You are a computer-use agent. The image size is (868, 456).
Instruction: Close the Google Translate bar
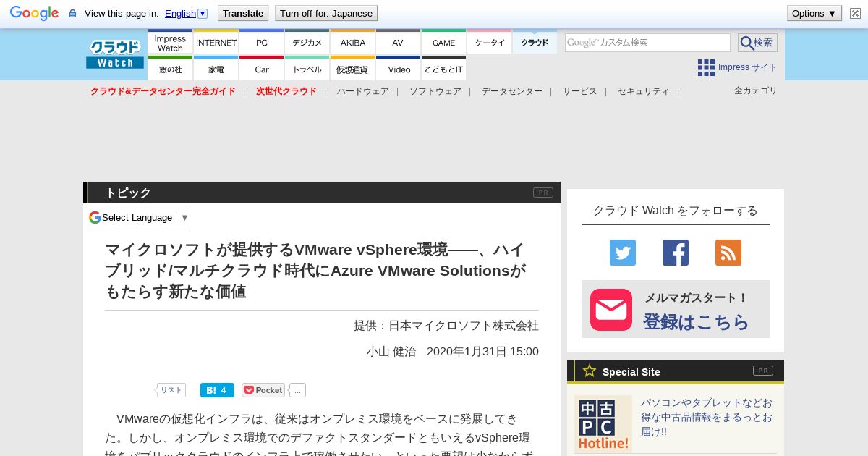(855, 13)
